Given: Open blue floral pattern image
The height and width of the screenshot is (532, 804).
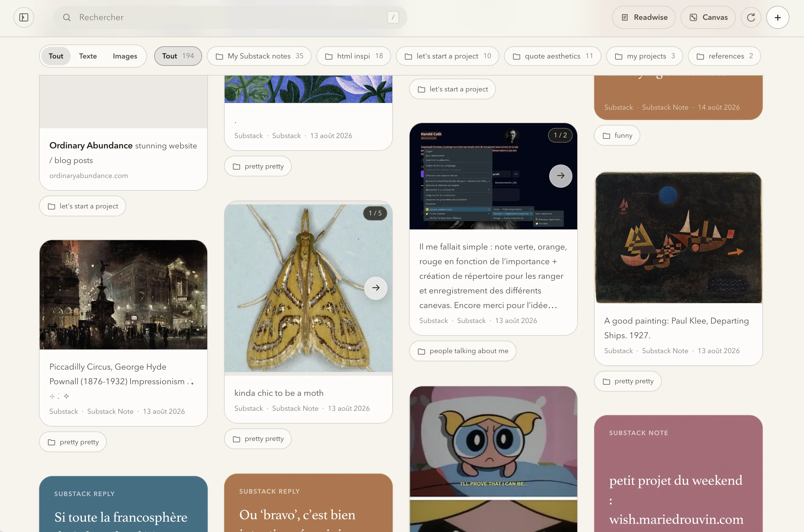Looking at the screenshot, I should 308,89.
